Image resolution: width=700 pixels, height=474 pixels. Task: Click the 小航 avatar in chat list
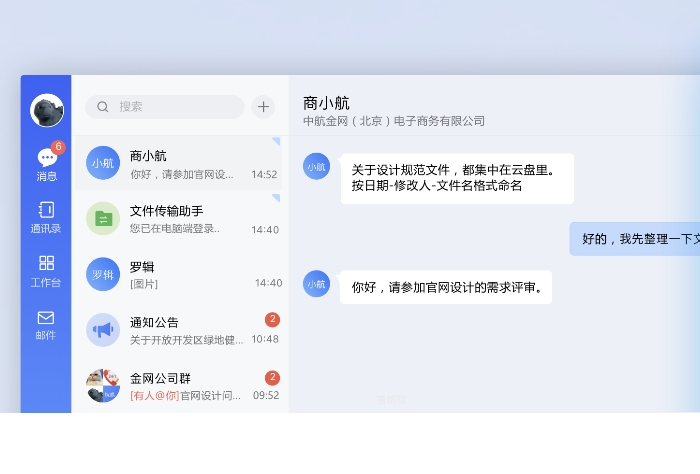click(x=103, y=163)
